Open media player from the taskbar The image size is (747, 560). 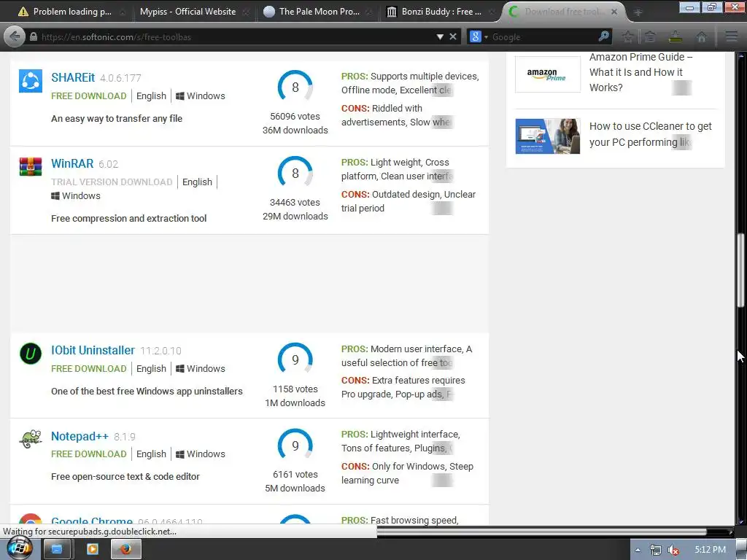click(93, 550)
